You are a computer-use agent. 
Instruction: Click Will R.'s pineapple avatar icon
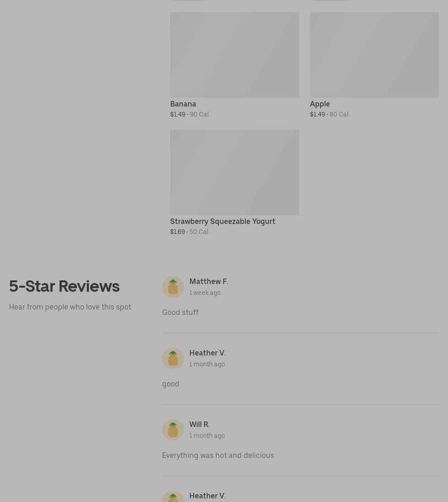173,430
